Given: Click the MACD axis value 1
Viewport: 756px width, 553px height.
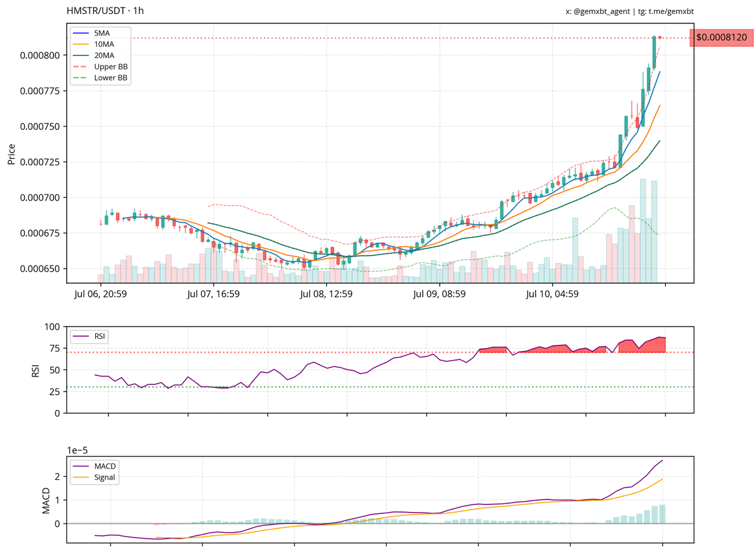Looking at the screenshot, I should point(57,500).
